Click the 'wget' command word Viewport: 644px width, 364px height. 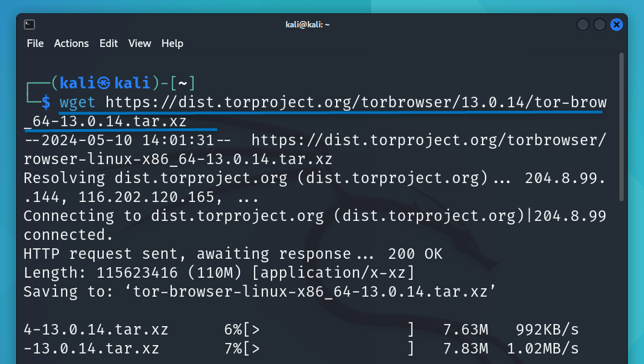tap(77, 102)
